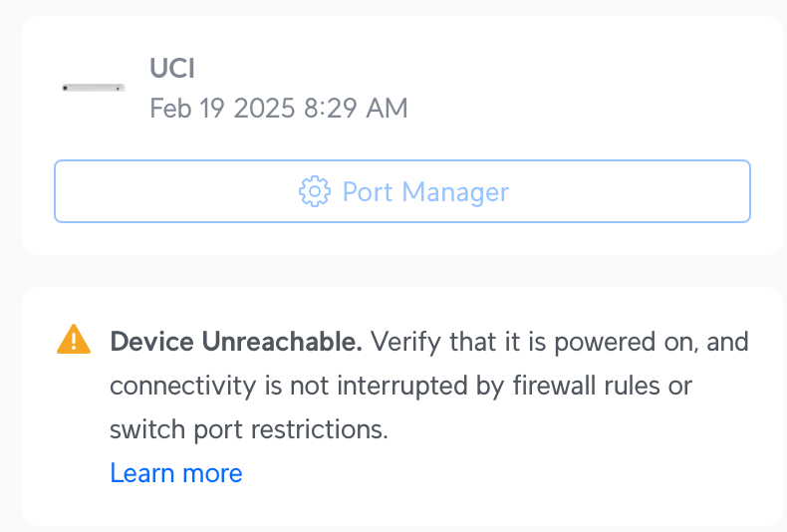The width and height of the screenshot is (787, 532).
Task: Select the UCI device thumbnail image
Action: pyautogui.click(x=93, y=88)
